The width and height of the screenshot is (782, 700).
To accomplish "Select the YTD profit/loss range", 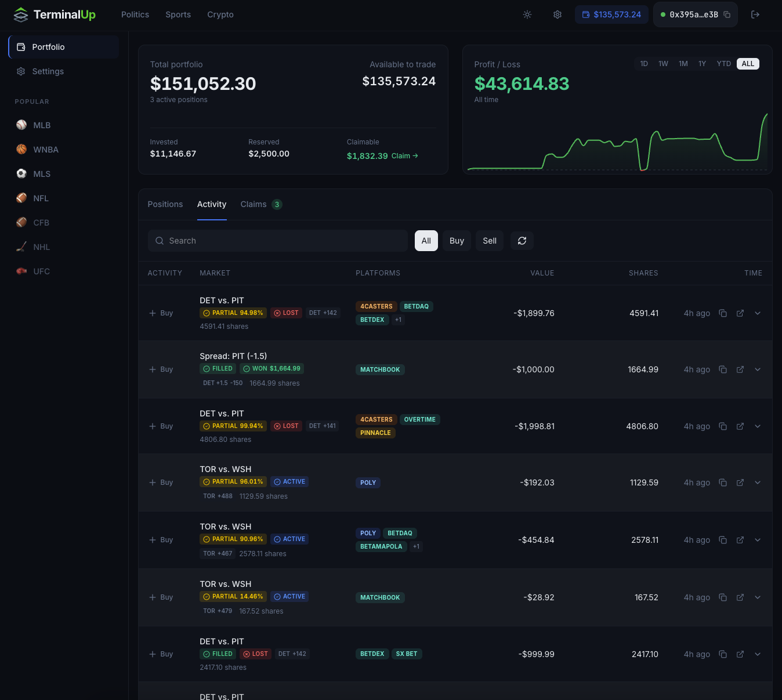I will 724,64.
